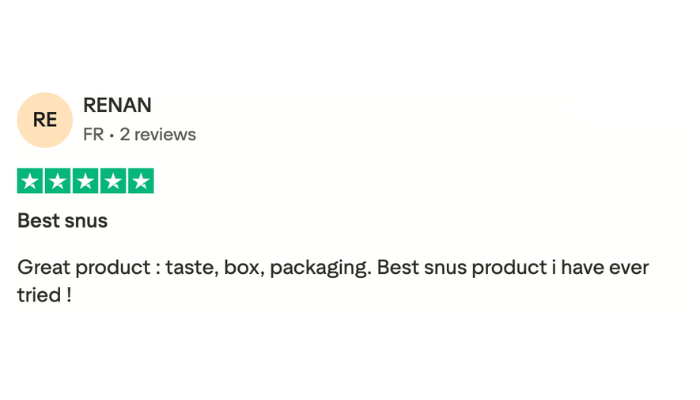The width and height of the screenshot is (700, 400).
Task: Click the words have ever in review
Action: (605, 267)
